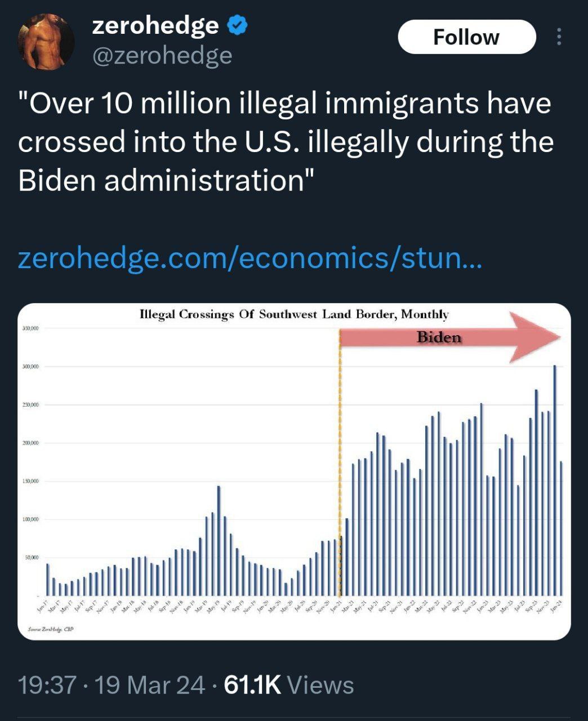Click the 50,000 y-axis label
The image size is (588, 721).
click(x=31, y=557)
